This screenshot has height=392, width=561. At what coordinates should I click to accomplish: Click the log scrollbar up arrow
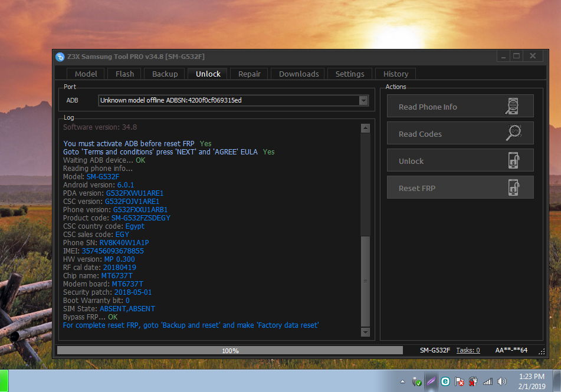(x=365, y=128)
